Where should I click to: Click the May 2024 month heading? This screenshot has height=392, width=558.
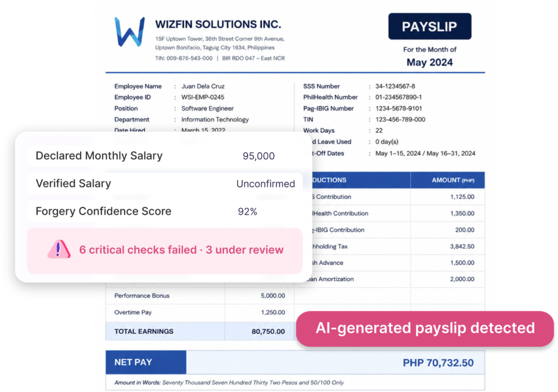[x=429, y=62]
